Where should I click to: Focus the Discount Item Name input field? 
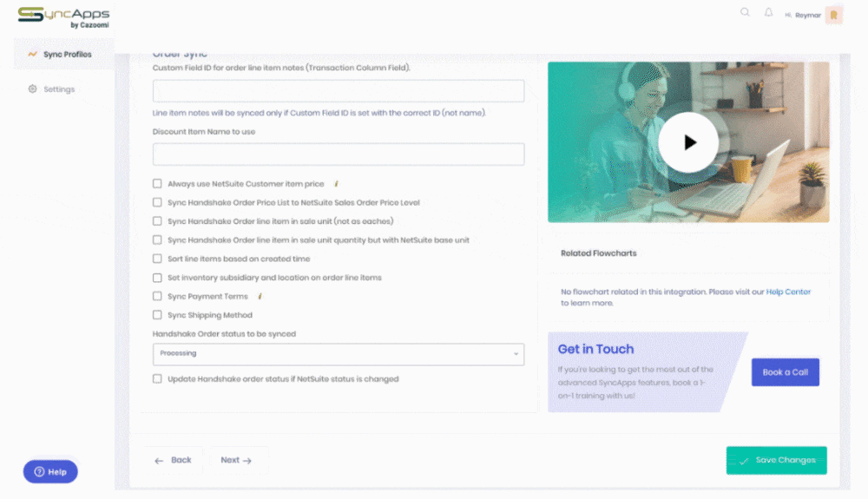[x=339, y=154]
